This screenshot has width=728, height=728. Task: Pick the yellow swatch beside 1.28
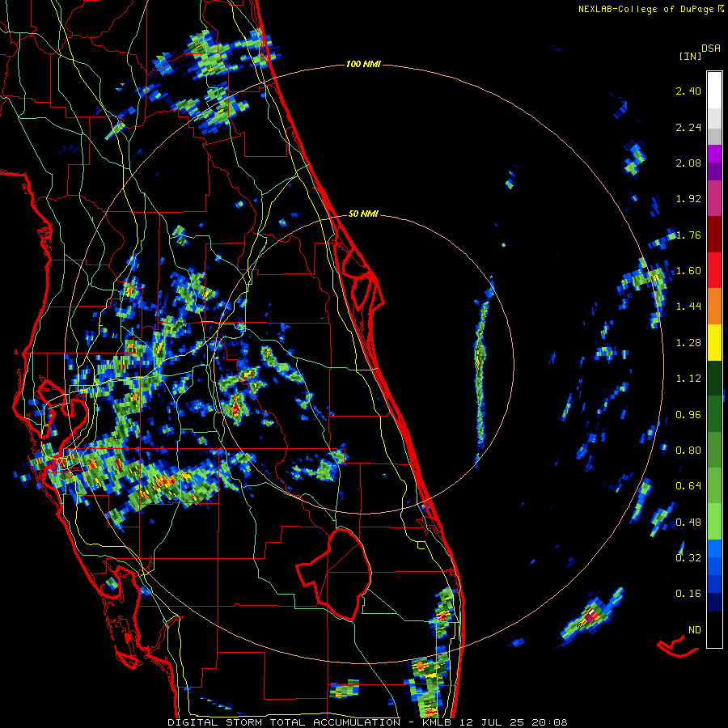tap(714, 342)
